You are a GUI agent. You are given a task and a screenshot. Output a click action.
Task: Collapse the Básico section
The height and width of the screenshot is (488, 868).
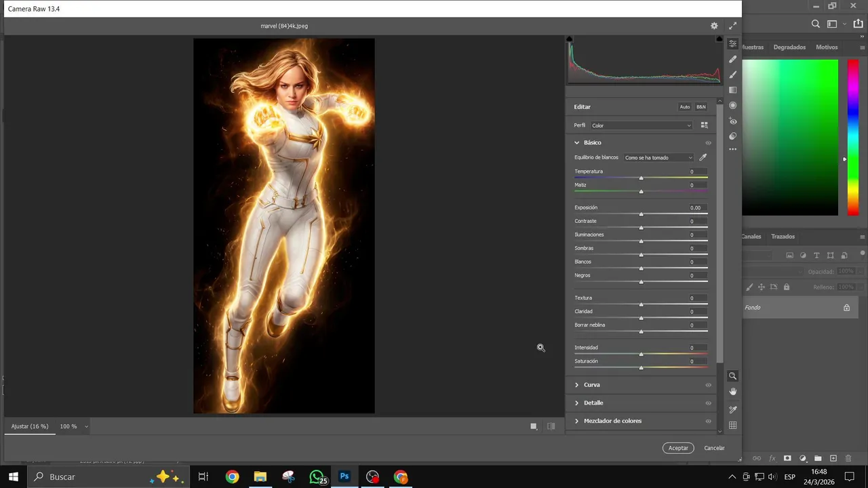click(x=577, y=143)
